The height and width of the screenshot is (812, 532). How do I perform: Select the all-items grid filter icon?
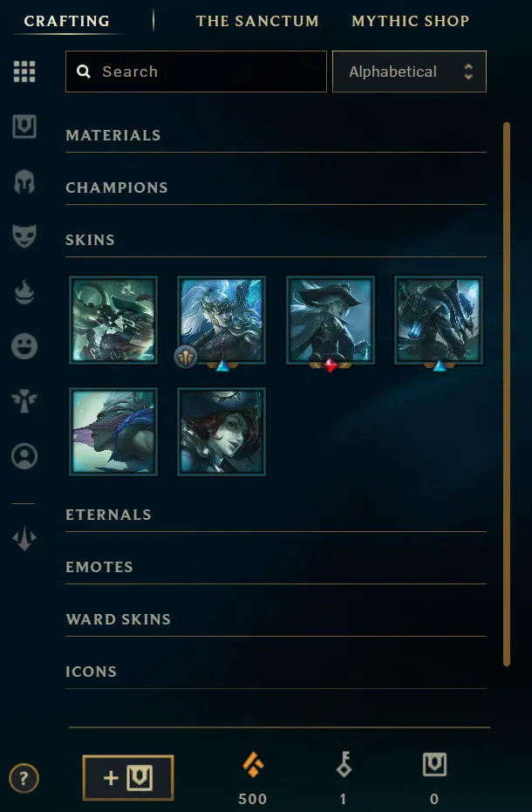(x=24, y=72)
